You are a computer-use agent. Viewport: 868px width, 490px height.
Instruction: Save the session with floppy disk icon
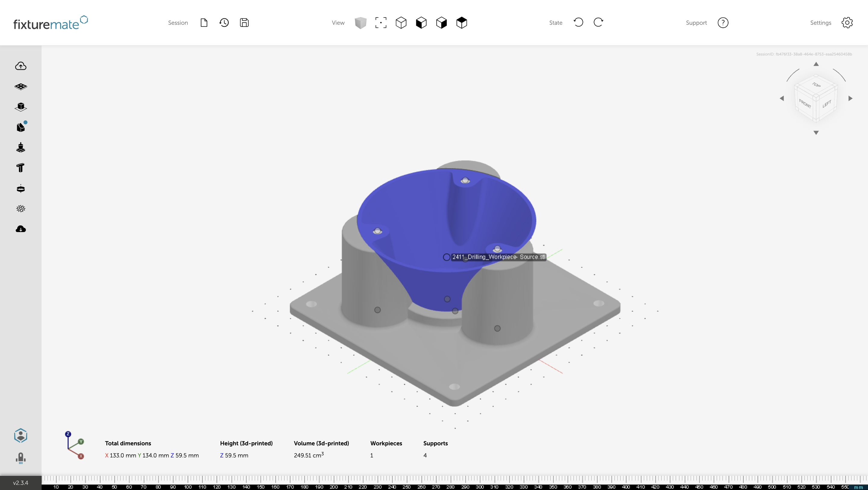[244, 23]
